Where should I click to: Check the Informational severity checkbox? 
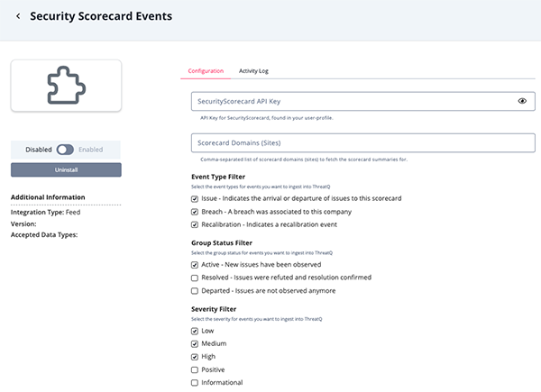pos(195,383)
